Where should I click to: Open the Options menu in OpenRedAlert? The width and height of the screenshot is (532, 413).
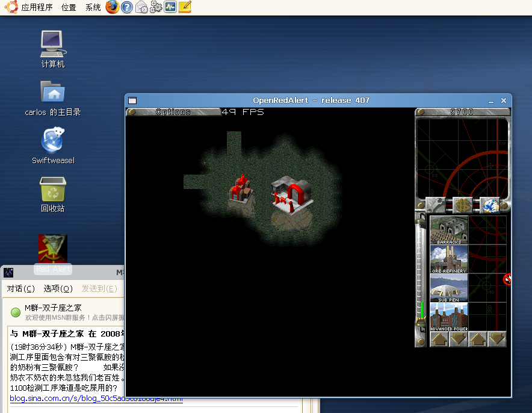tap(173, 111)
